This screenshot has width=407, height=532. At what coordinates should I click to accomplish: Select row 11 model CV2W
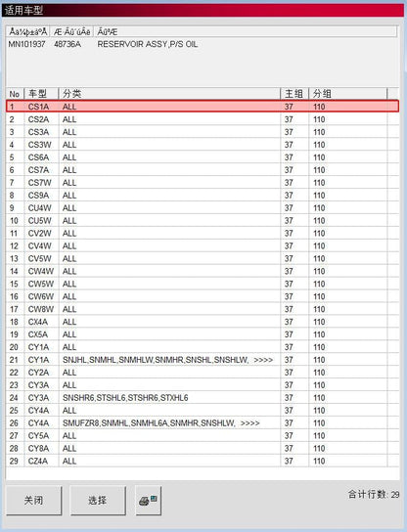coord(203,233)
